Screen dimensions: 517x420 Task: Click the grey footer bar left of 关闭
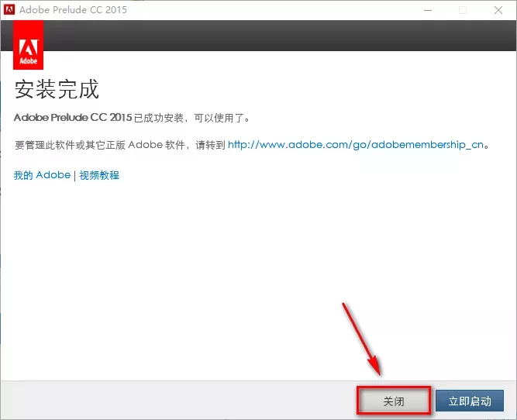[x=178, y=401]
